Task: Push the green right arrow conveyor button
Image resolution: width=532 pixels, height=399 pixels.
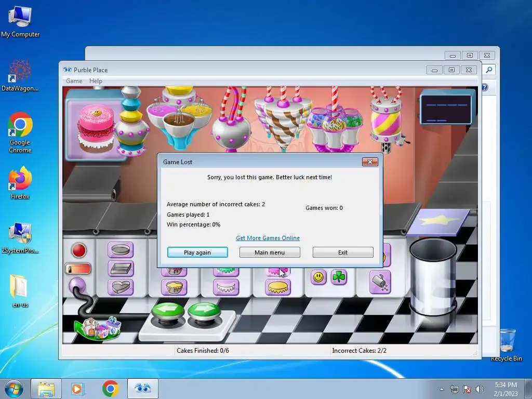Action: point(204,311)
